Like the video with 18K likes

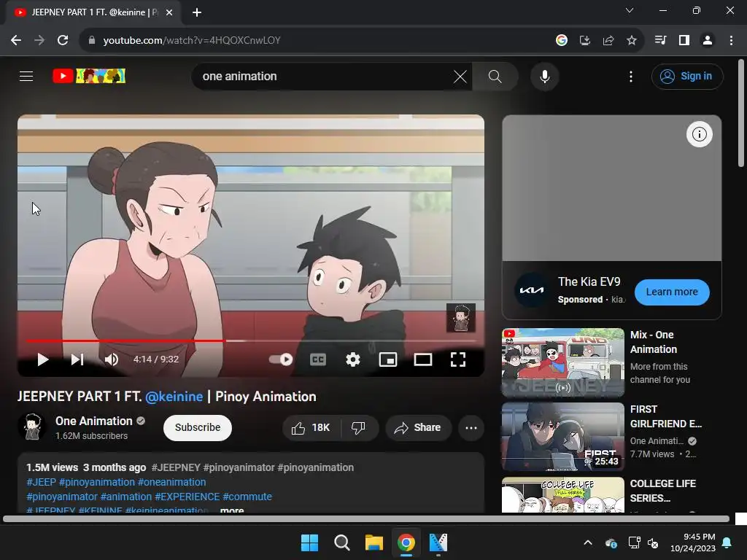coord(311,427)
